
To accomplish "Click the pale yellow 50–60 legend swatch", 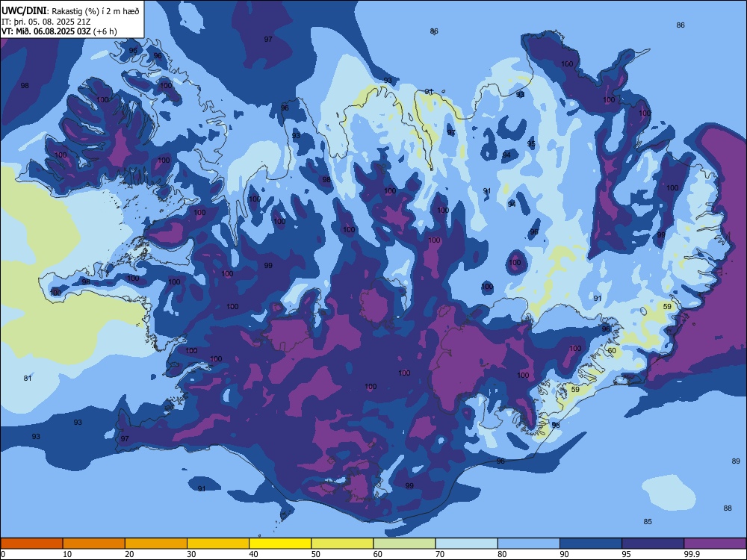I will click(x=342, y=544).
